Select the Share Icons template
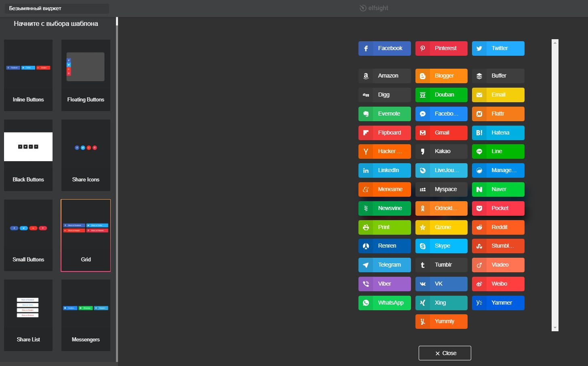 tap(86, 155)
